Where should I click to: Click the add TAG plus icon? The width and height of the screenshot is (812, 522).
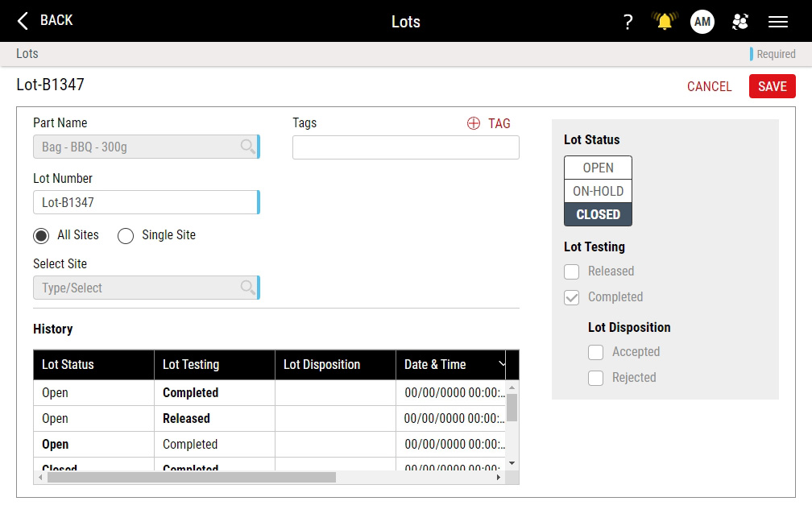tap(474, 123)
